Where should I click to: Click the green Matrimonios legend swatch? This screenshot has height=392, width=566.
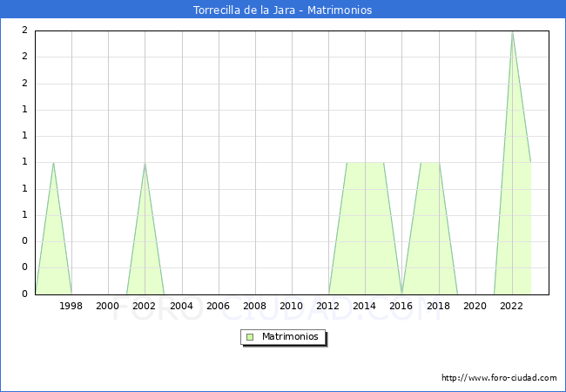[x=250, y=337]
